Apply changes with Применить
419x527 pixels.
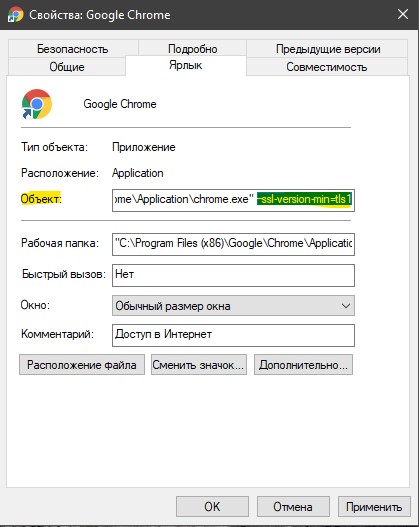374,506
